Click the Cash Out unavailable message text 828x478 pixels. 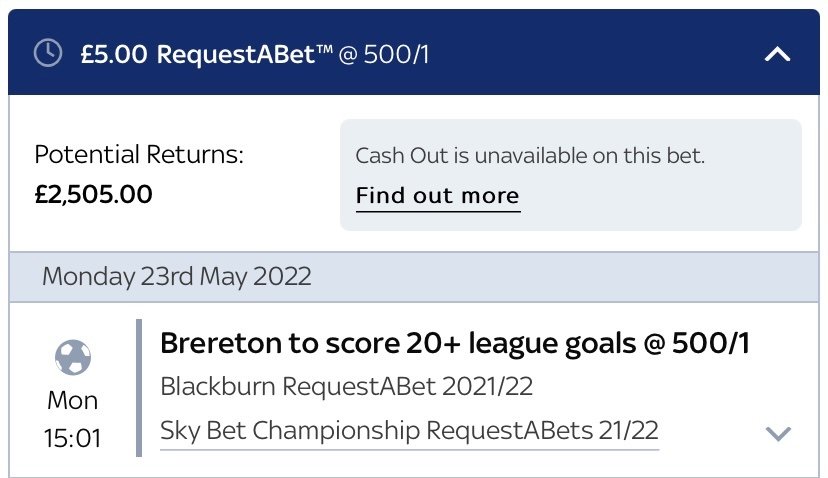coord(530,156)
